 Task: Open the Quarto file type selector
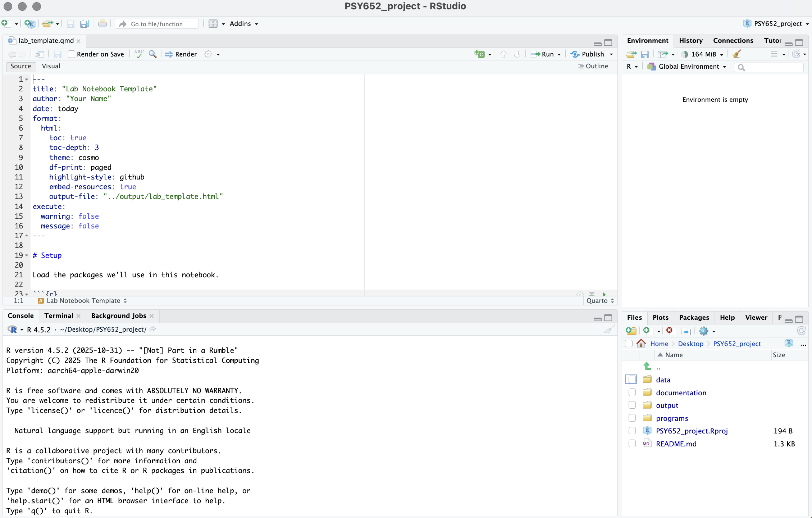coord(600,301)
